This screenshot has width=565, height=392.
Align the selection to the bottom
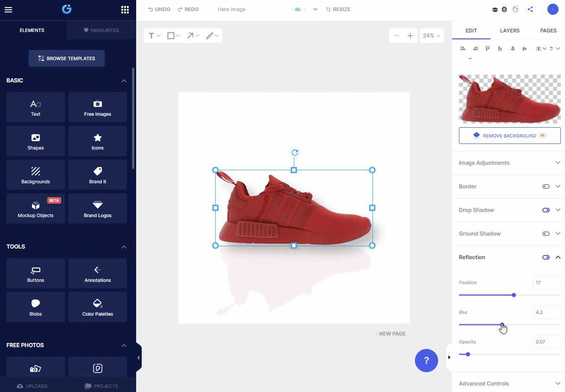(x=500, y=48)
